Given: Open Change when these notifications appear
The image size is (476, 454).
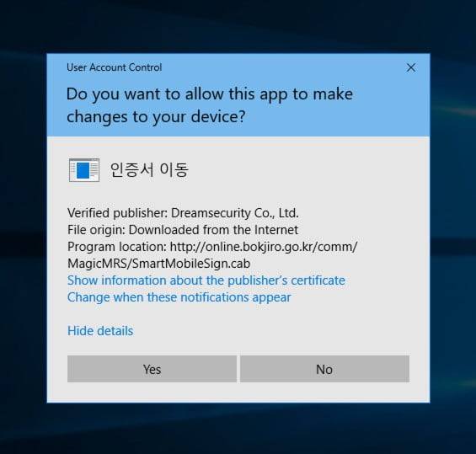Looking at the screenshot, I should tap(179, 297).
